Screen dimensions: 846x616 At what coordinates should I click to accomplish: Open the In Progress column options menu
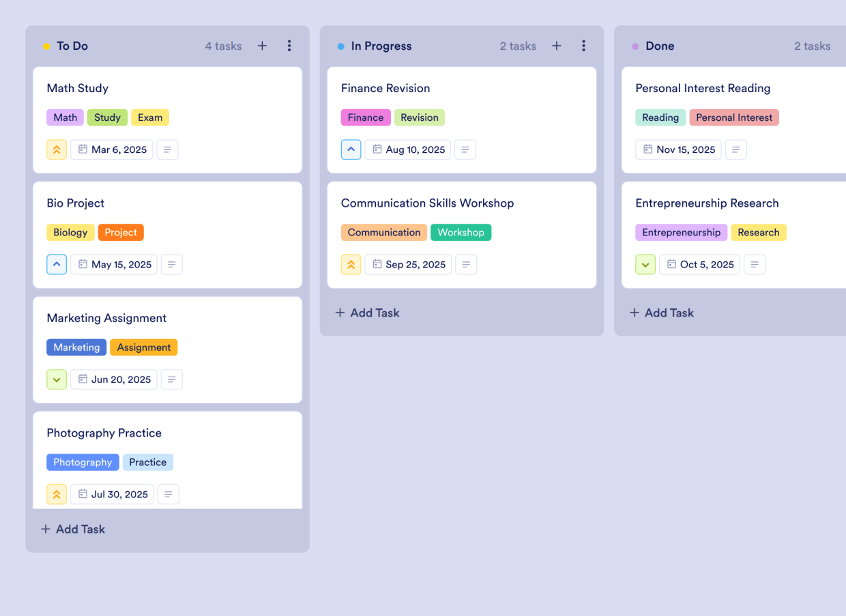(584, 46)
